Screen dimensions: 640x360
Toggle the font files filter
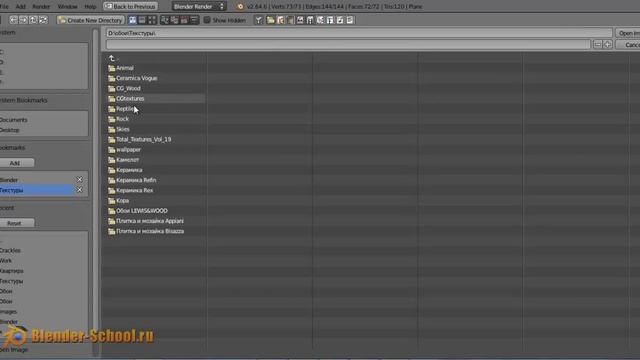330,20
